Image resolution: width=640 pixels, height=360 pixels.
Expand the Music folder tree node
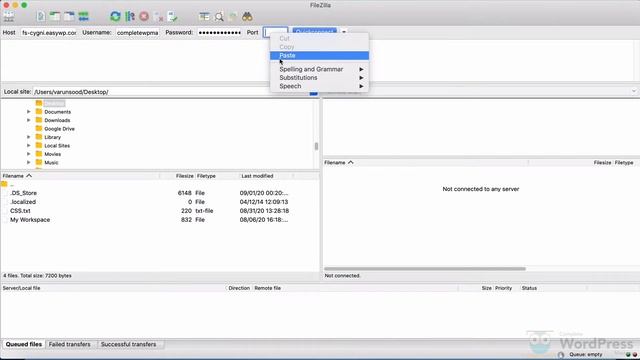coord(29,162)
